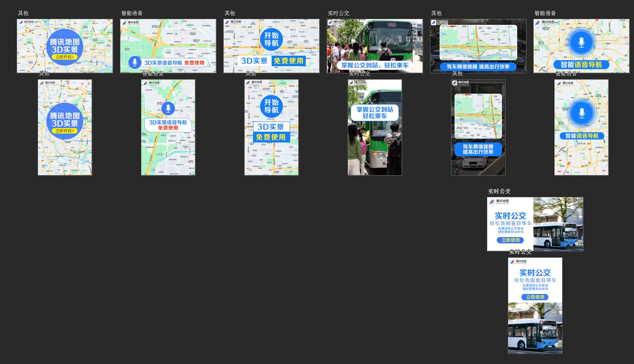The image size is (634, 364).
Task: Click the 智能语音 label above the landscape 智能语音导航 artboard
Action: coord(545,13)
